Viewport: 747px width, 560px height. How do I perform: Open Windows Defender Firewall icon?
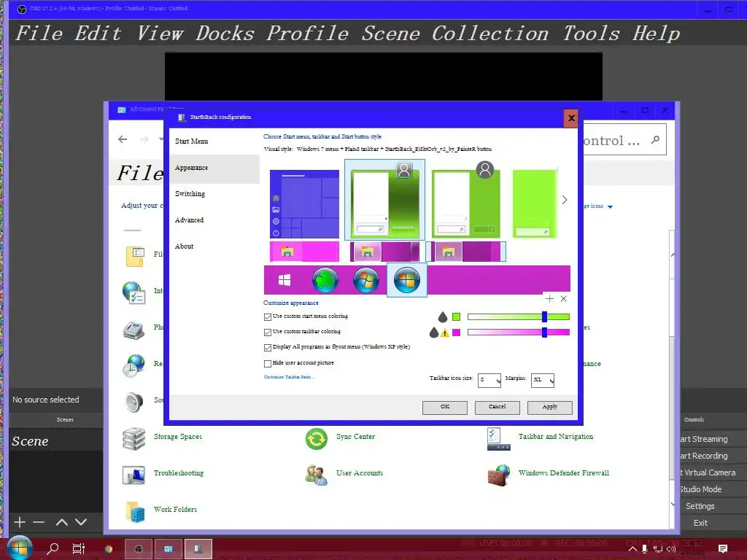point(499,475)
